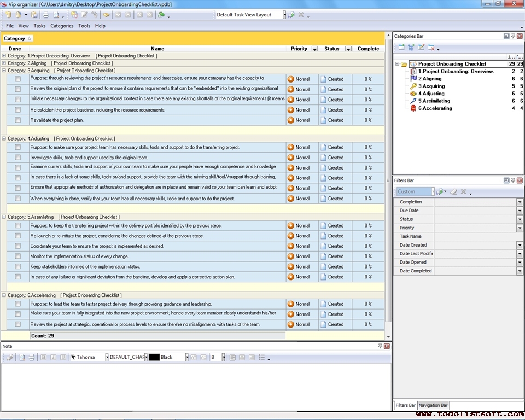The image size is (525, 420).
Task: Click the bulleted list icon in Note toolbar
Action: click(262, 357)
